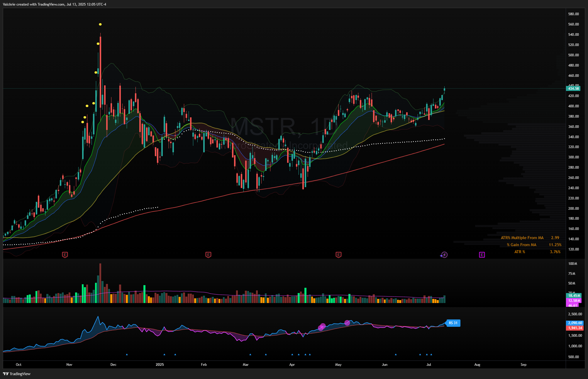588x379 pixels.
Task: Click the red earnings E marker in early February
Action: [208, 255]
